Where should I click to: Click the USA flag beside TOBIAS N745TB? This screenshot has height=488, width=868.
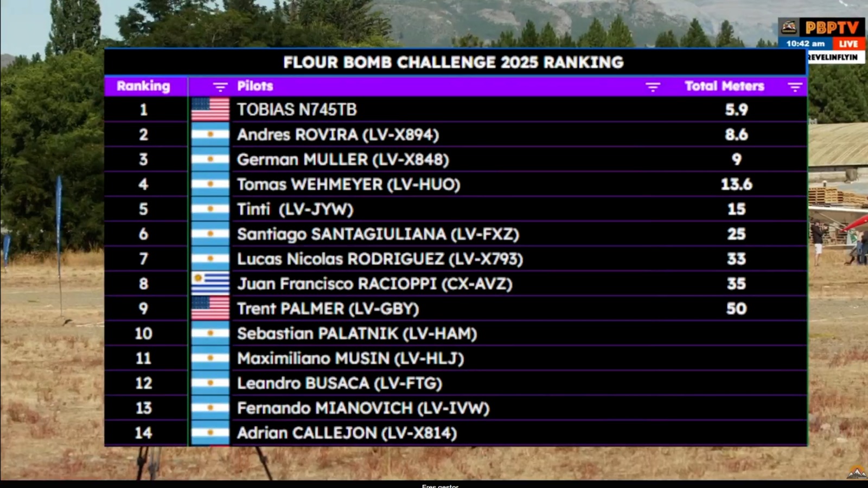(210, 110)
